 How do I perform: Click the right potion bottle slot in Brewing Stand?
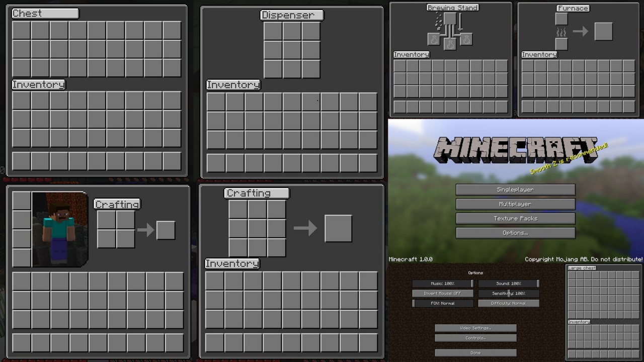pyautogui.click(x=467, y=40)
